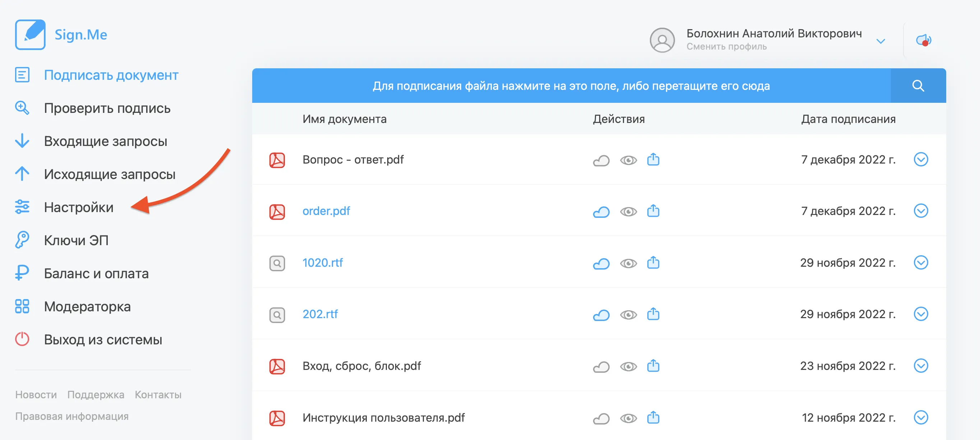
Task: Expand row details for Инструкция пользователя.pdf
Action: point(921,417)
